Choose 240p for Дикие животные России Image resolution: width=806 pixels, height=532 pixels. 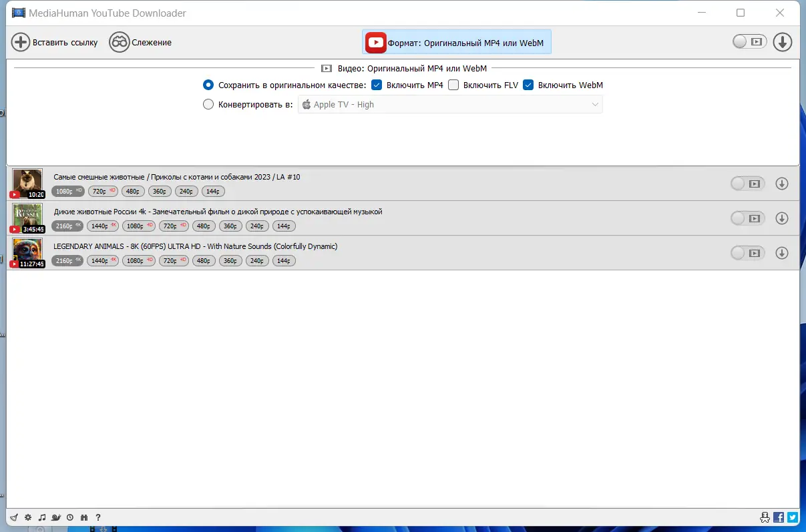tap(256, 226)
